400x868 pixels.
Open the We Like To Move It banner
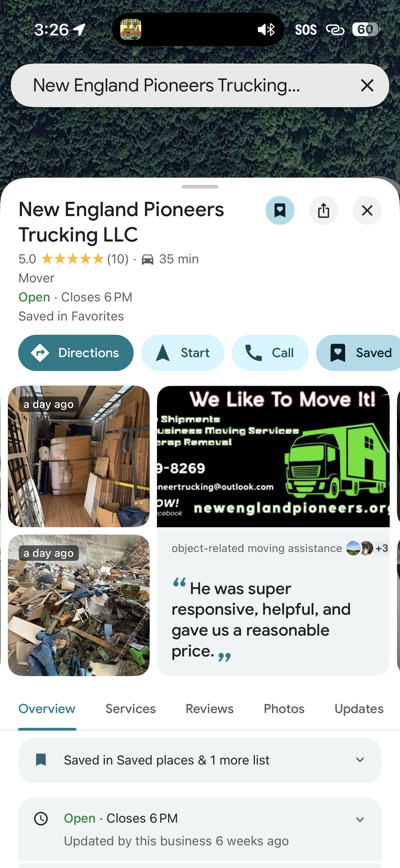pyautogui.click(x=273, y=456)
